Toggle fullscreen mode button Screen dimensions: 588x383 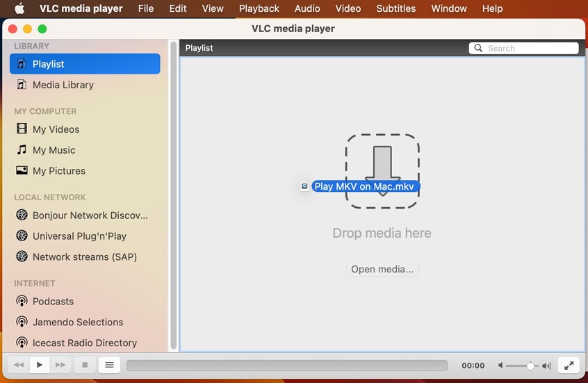(569, 365)
